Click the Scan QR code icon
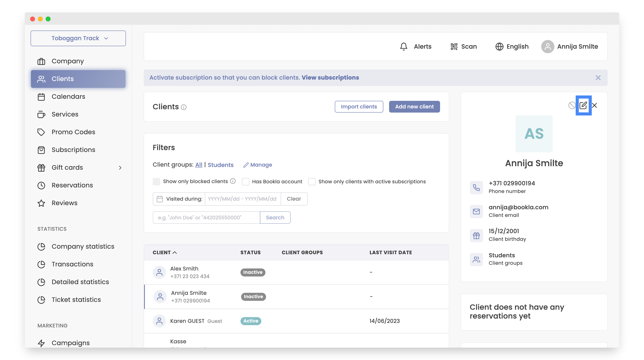 coord(454,46)
